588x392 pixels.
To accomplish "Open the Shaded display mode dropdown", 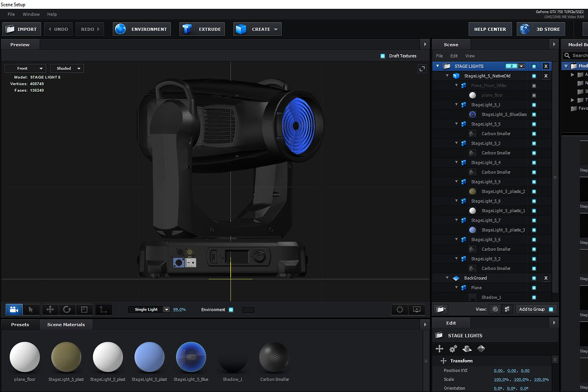I will pyautogui.click(x=67, y=69).
